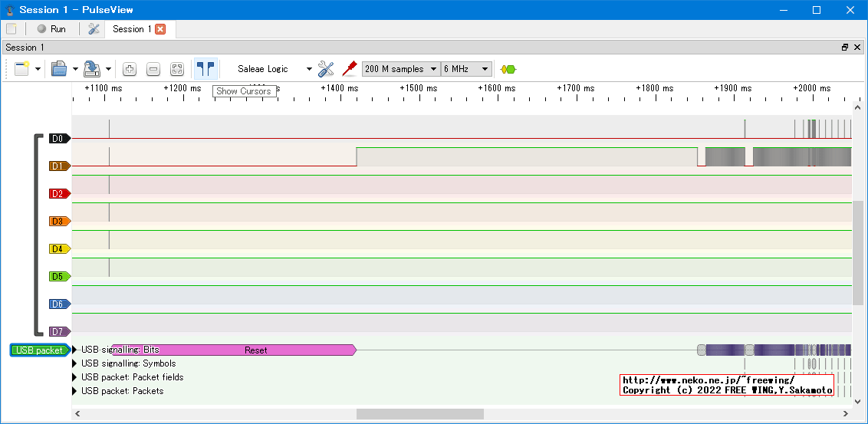Toggle the Show Cursors button
This screenshot has width=868, height=424.
point(205,68)
